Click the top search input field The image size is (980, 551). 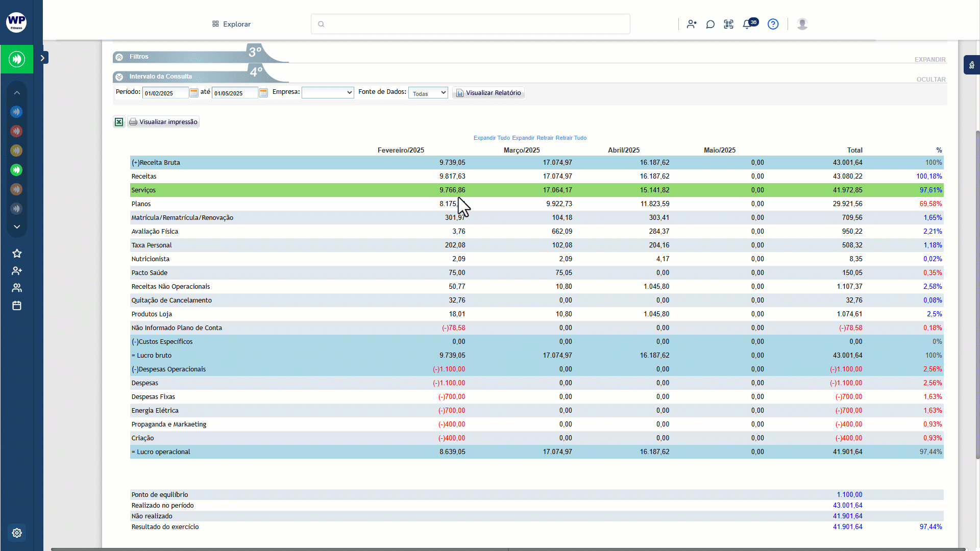pyautogui.click(x=470, y=24)
